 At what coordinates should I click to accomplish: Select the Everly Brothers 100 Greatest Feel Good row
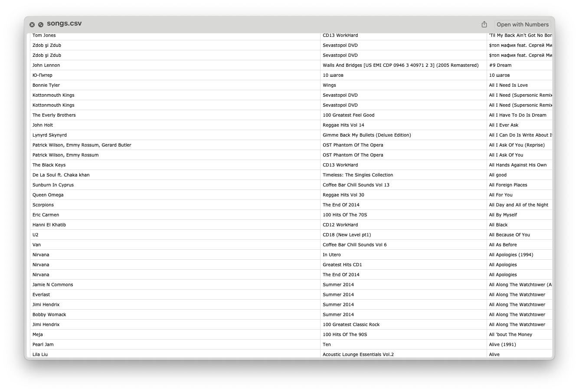(x=173, y=115)
